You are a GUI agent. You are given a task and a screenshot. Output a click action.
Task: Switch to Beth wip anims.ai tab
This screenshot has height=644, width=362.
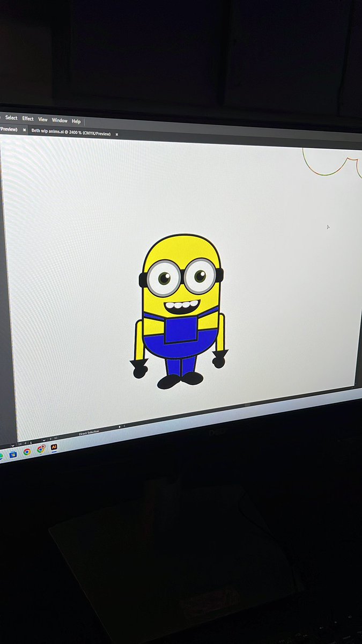point(71,133)
